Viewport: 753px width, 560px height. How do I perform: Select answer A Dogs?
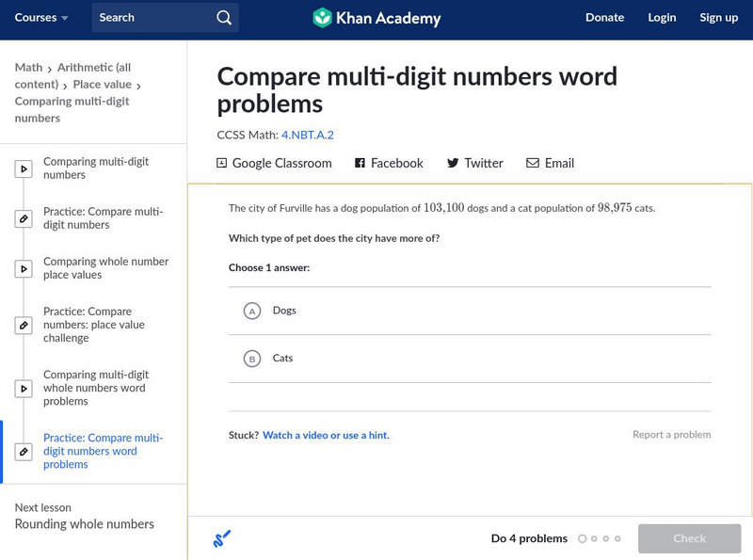click(251, 311)
